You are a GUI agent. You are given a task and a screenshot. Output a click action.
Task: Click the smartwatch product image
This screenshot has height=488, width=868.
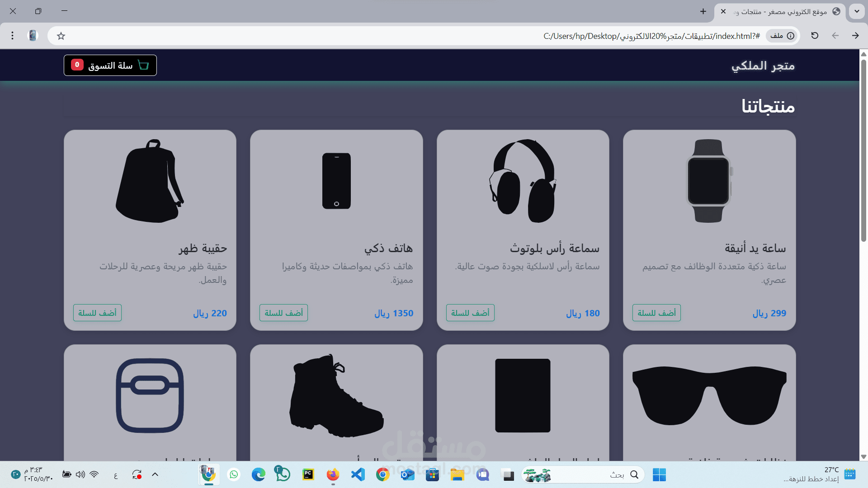pyautogui.click(x=709, y=181)
